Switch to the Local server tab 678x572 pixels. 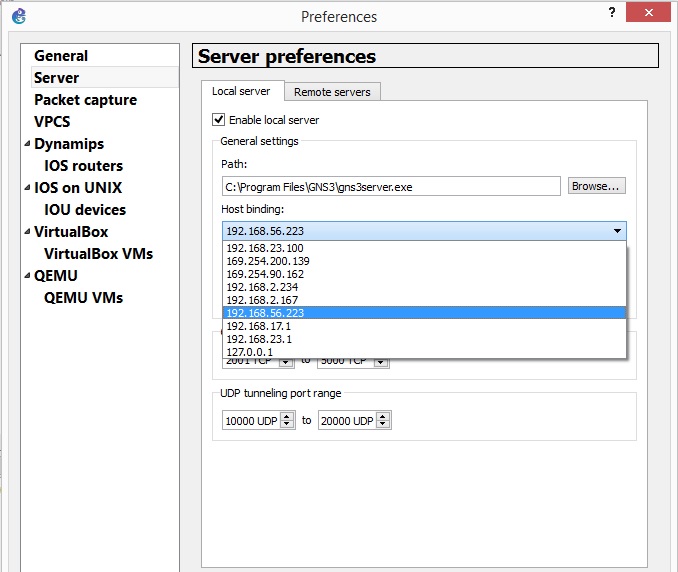tap(241, 91)
